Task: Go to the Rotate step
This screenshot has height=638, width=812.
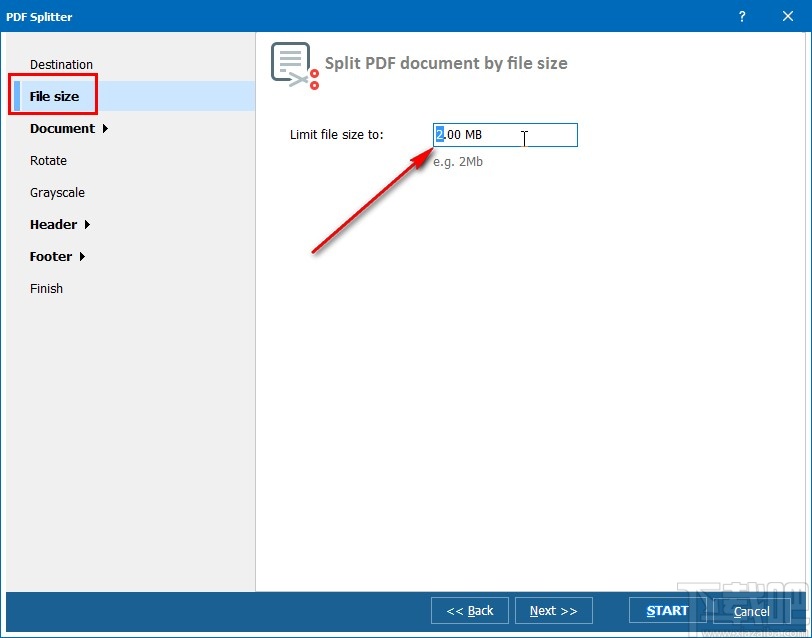Action: [x=48, y=161]
